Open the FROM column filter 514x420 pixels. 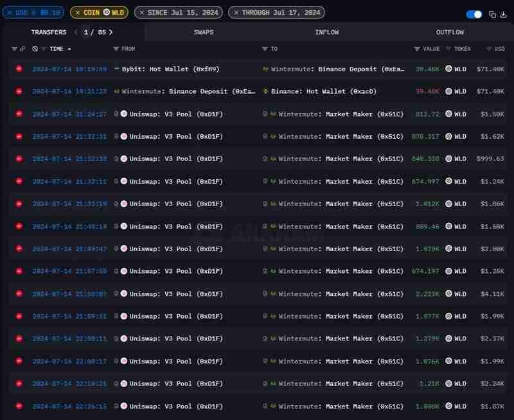click(116, 49)
